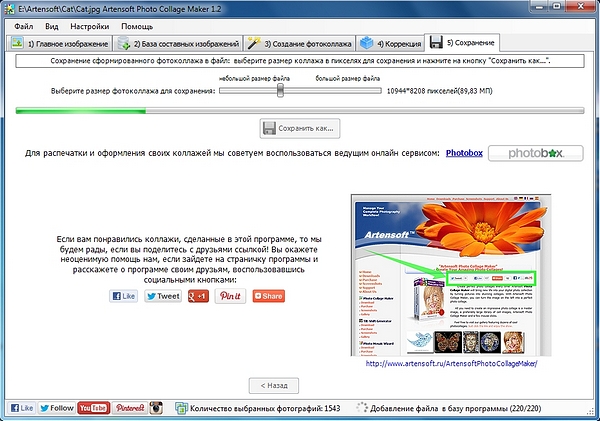Image resolution: width=600 pixels, height=421 pixels.
Task: Click the magic wand icon in tab 3
Action: pyautogui.click(x=253, y=43)
